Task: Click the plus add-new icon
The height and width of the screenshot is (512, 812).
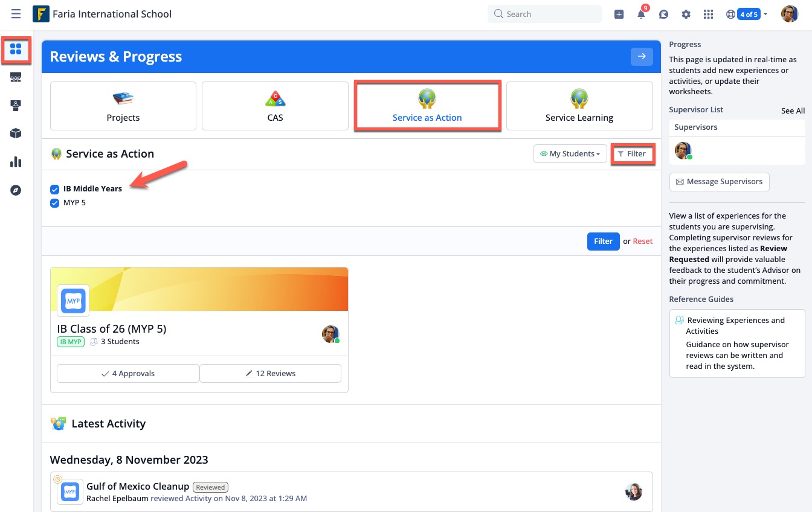Action: pyautogui.click(x=619, y=14)
